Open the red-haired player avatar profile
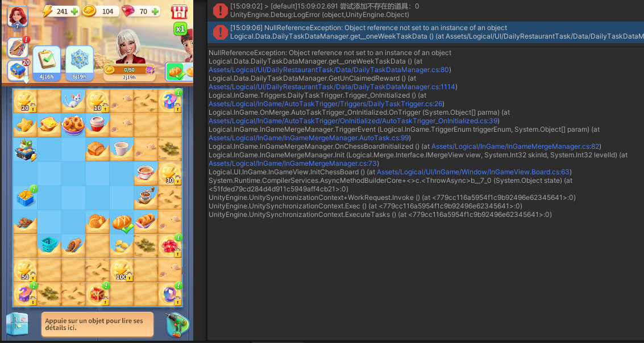 tap(18, 16)
